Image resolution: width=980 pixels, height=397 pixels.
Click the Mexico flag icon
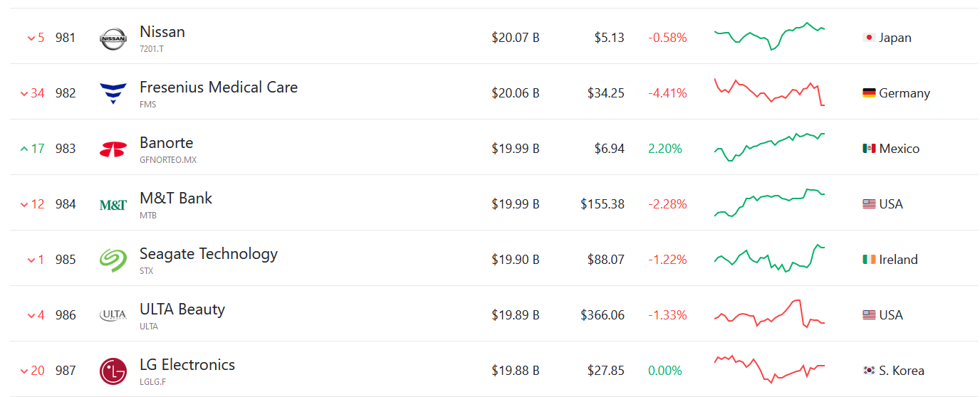[x=868, y=149]
